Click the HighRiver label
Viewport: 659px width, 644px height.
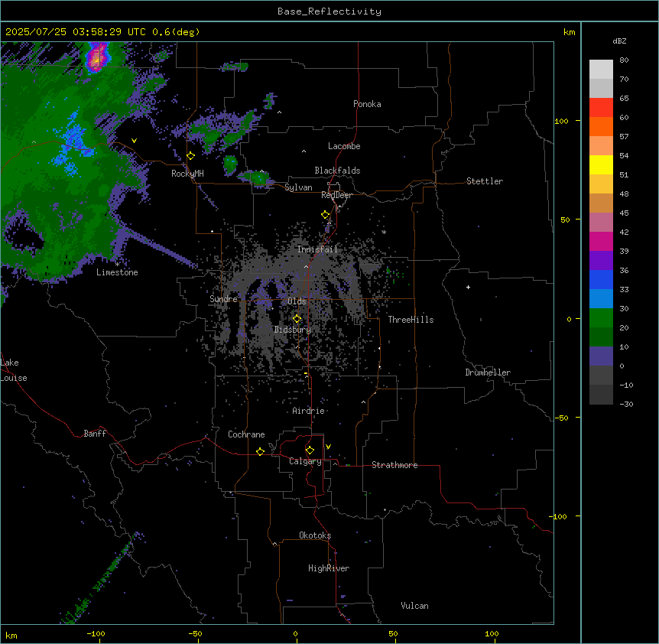(x=329, y=568)
